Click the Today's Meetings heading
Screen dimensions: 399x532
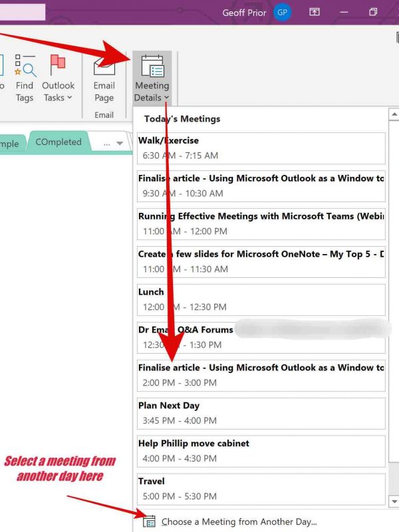(182, 119)
